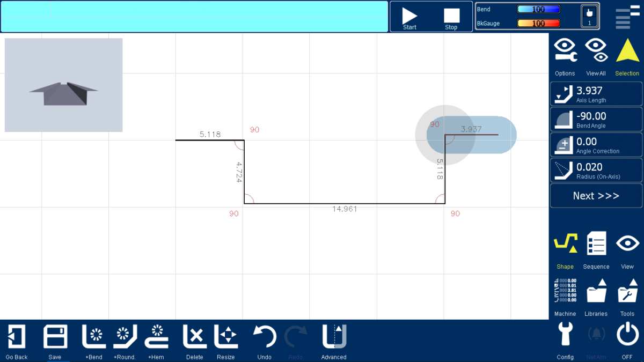Switch to the Sequence tab

[596, 250]
